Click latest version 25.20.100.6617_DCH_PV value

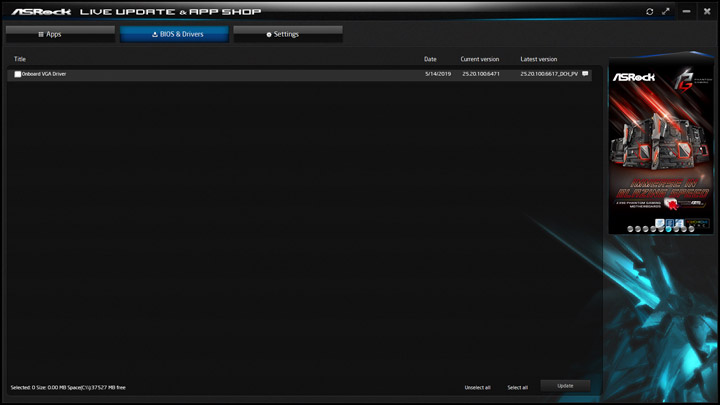pyautogui.click(x=549, y=73)
